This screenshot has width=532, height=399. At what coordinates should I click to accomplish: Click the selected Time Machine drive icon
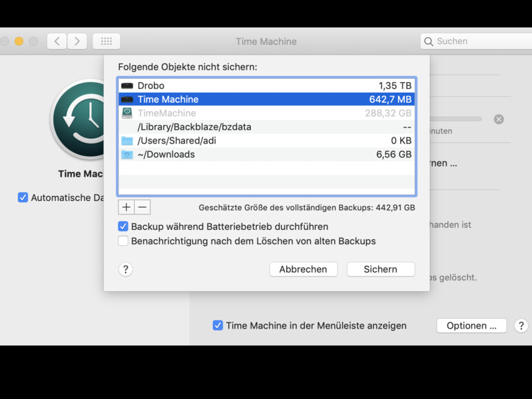pyautogui.click(x=127, y=99)
